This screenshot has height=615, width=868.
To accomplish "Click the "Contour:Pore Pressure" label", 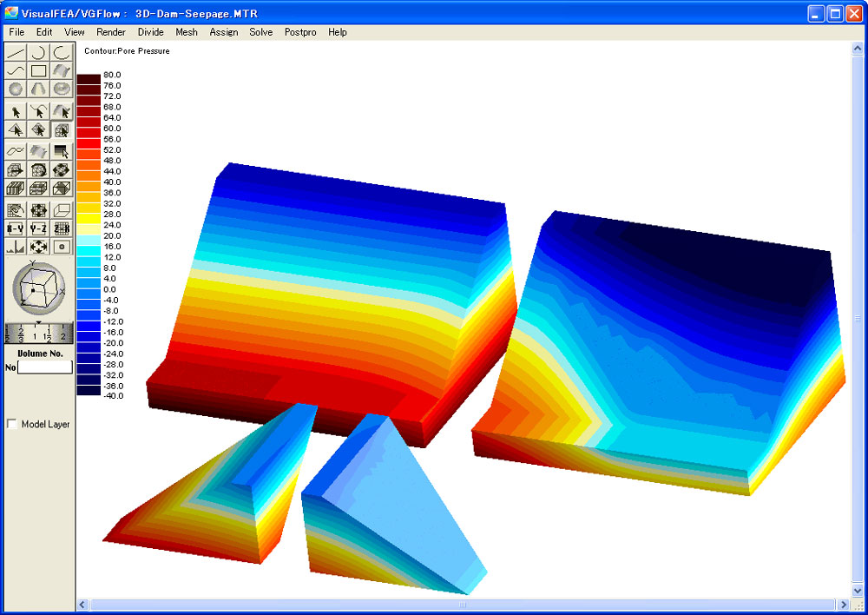I will (x=127, y=51).
